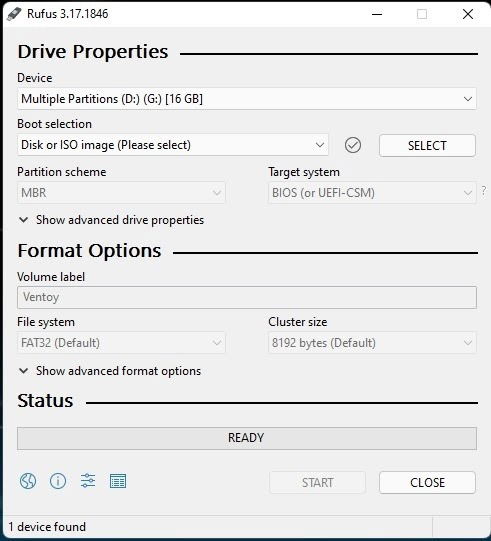Click the "Device" label

[35, 78]
